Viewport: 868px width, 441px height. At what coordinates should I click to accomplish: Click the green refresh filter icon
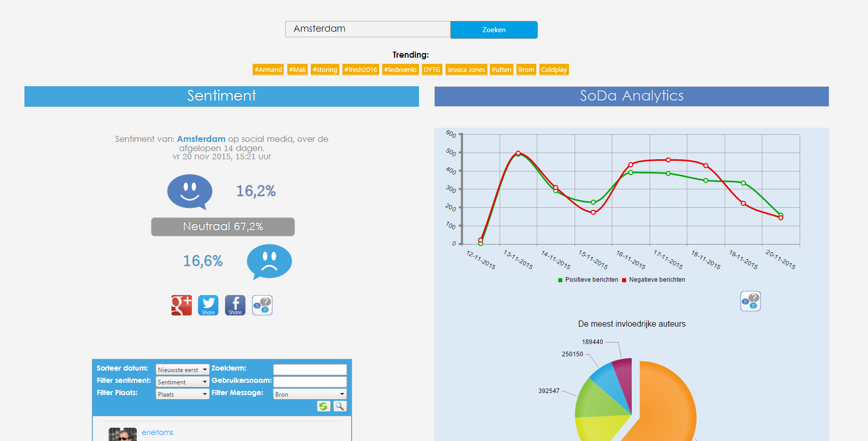pyautogui.click(x=324, y=406)
